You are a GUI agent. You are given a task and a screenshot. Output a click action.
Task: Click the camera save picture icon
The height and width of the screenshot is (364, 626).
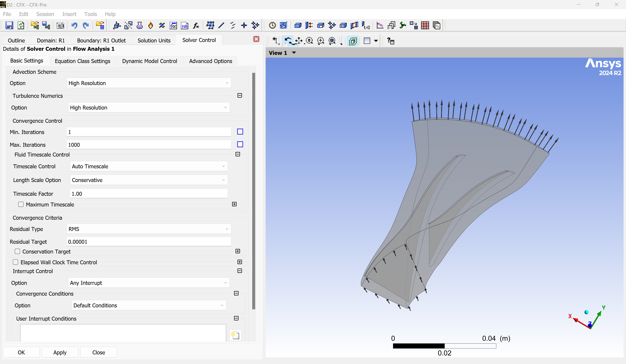pyautogui.click(x=60, y=25)
